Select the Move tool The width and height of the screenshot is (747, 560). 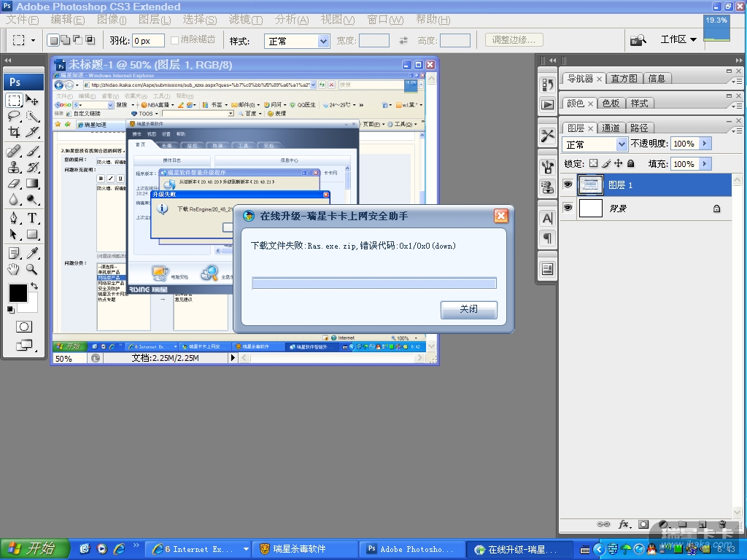tap(33, 100)
